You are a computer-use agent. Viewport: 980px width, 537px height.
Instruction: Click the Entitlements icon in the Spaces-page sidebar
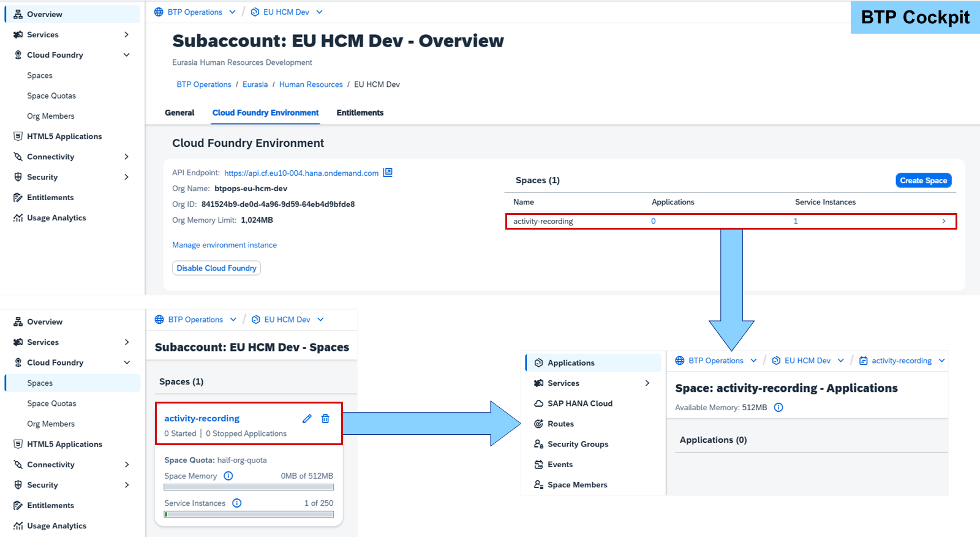coord(18,505)
